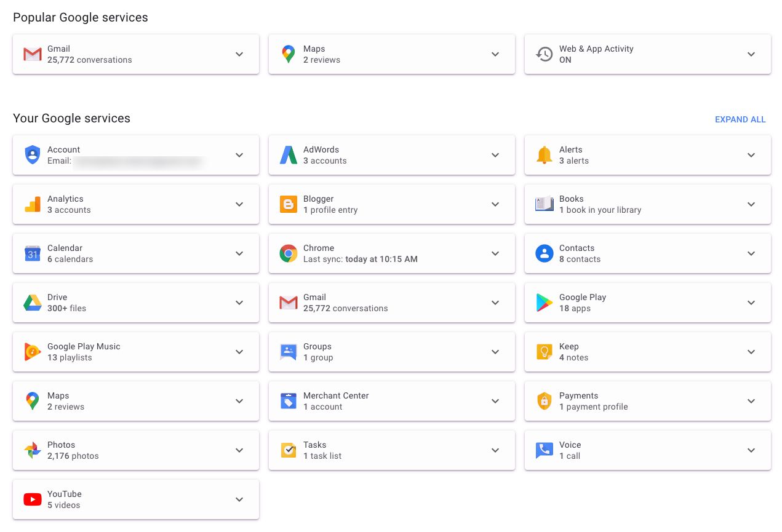Image resolution: width=782 pixels, height=532 pixels.
Task: Click the '8 contacts' text
Action: coord(580,259)
